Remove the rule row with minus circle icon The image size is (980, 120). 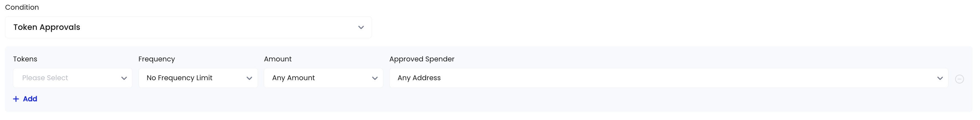pyautogui.click(x=959, y=79)
